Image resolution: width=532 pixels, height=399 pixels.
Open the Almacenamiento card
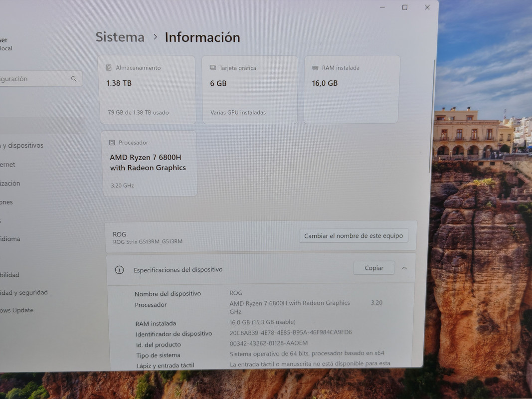click(147, 90)
